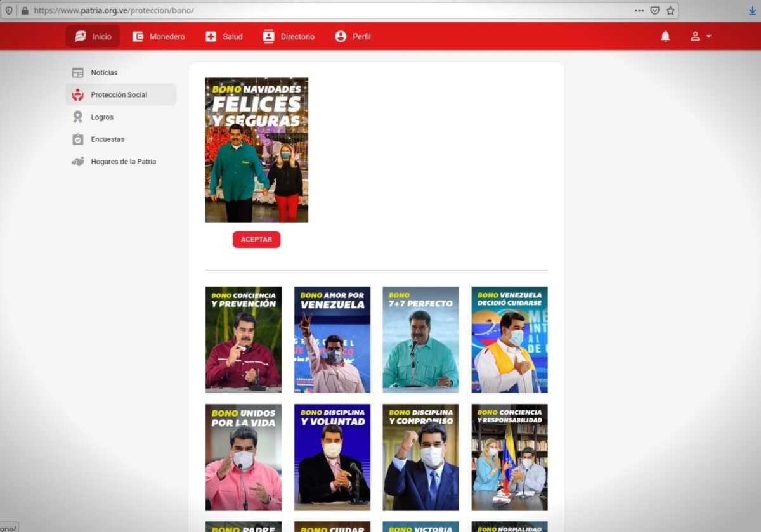Open the Bono Navidades Felices y Seguras image

(x=256, y=150)
